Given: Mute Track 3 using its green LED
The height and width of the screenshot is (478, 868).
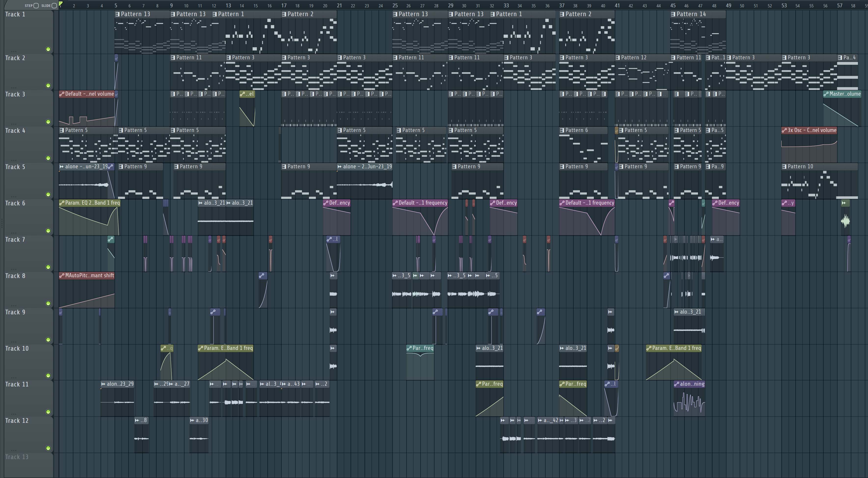Looking at the screenshot, I should tap(48, 122).
